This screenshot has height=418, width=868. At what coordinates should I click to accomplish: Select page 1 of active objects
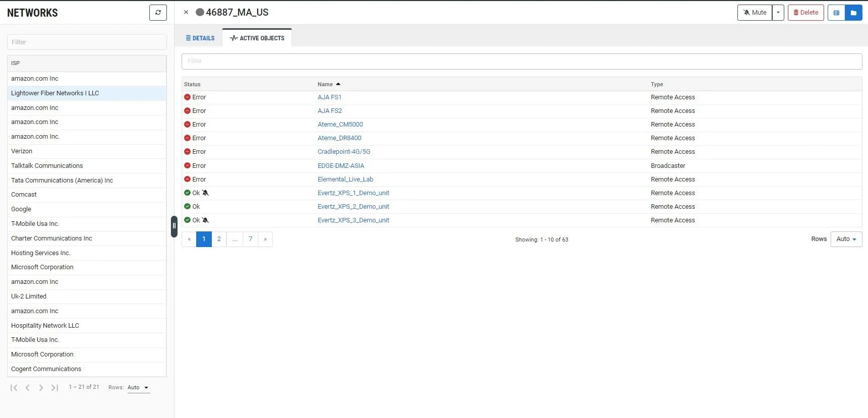pyautogui.click(x=204, y=239)
